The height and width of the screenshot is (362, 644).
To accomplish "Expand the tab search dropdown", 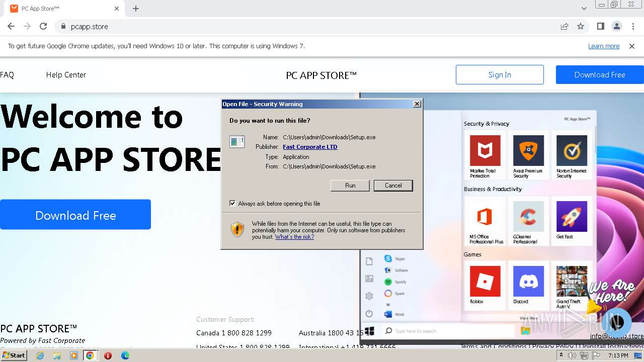I will (584, 9).
